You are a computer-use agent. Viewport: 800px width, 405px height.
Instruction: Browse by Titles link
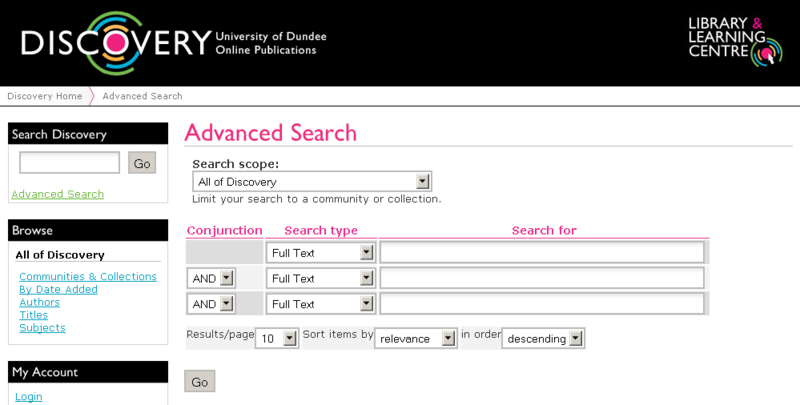click(x=33, y=315)
